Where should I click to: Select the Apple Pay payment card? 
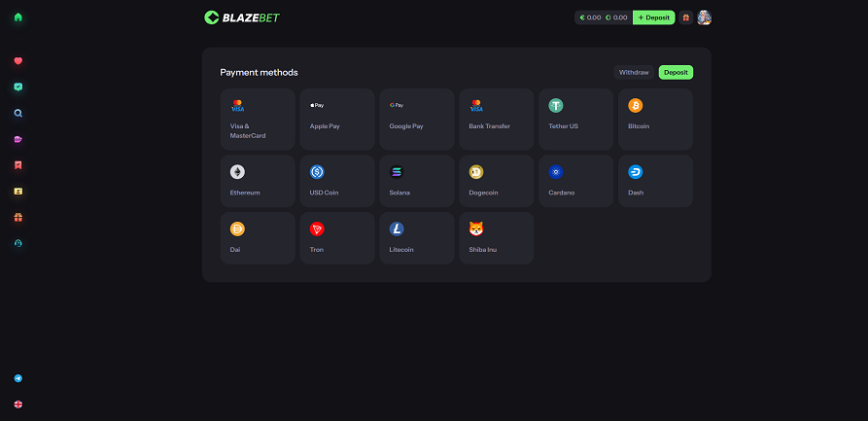click(337, 119)
